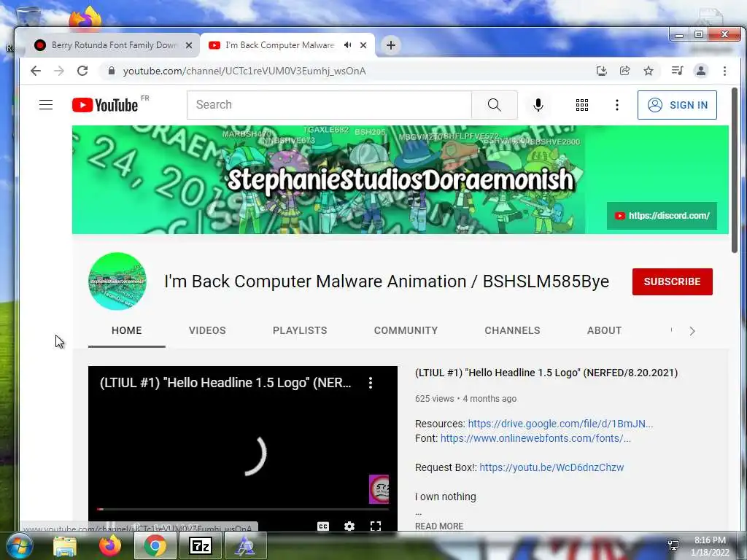The image size is (747, 560).
Task: Focus the YouTube Search input field
Action: [329, 105]
